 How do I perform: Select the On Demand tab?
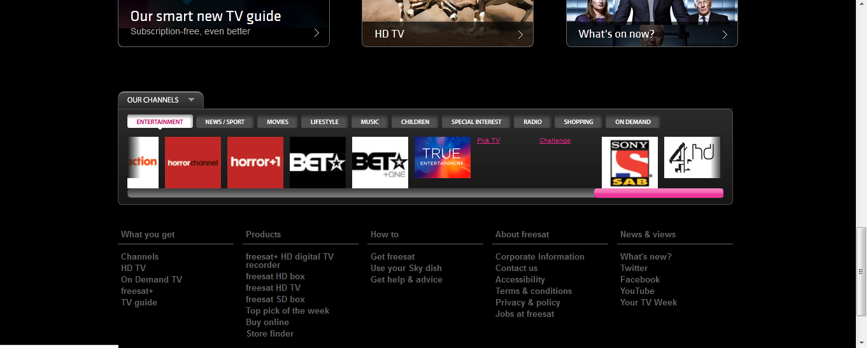click(x=633, y=122)
